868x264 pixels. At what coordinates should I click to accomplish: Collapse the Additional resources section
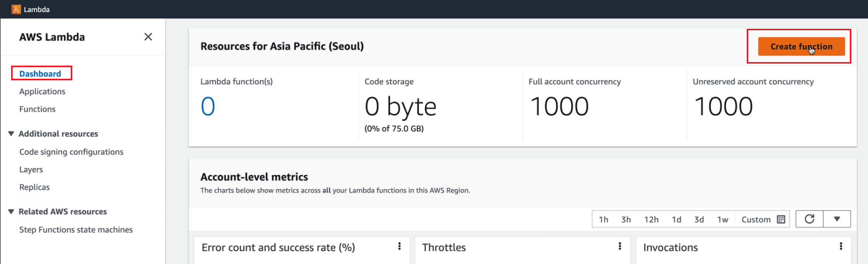pos(11,134)
